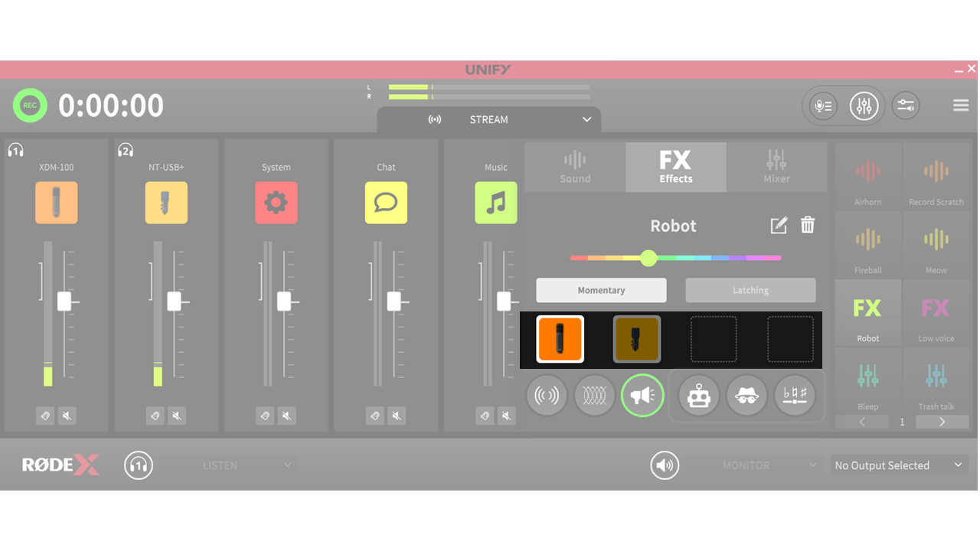Click the first empty dashed input slot
The image size is (980, 551).
(x=714, y=339)
